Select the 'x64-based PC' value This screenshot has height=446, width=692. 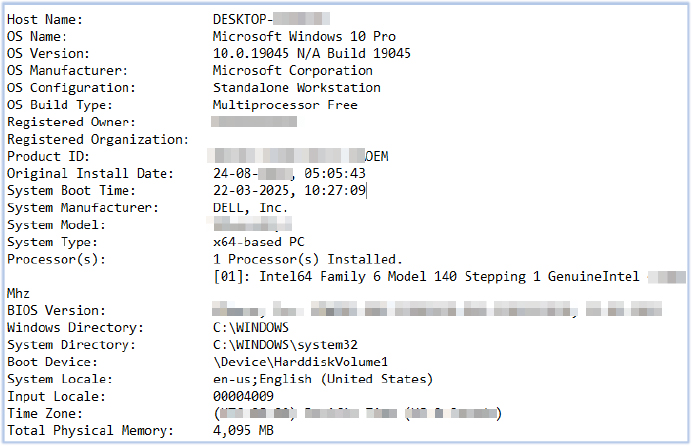[x=259, y=243]
